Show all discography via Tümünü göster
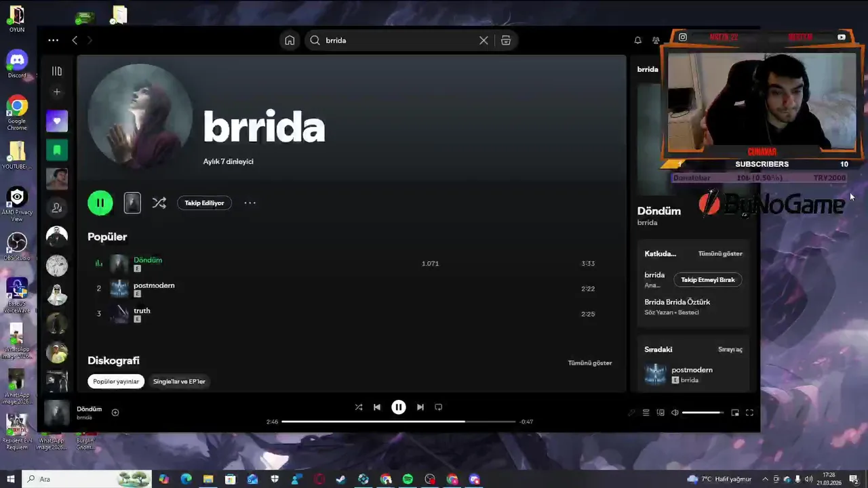Image resolution: width=868 pixels, height=488 pixels. coord(589,363)
